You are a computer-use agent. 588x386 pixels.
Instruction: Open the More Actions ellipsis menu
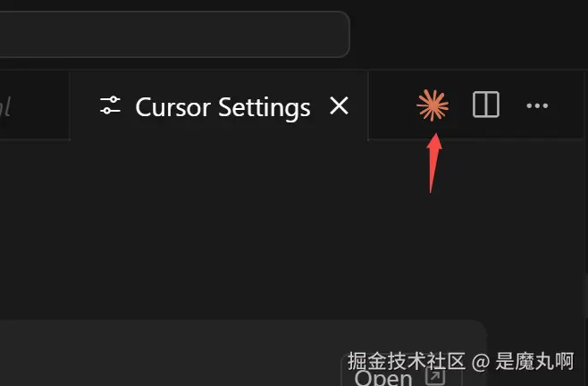[x=537, y=105]
